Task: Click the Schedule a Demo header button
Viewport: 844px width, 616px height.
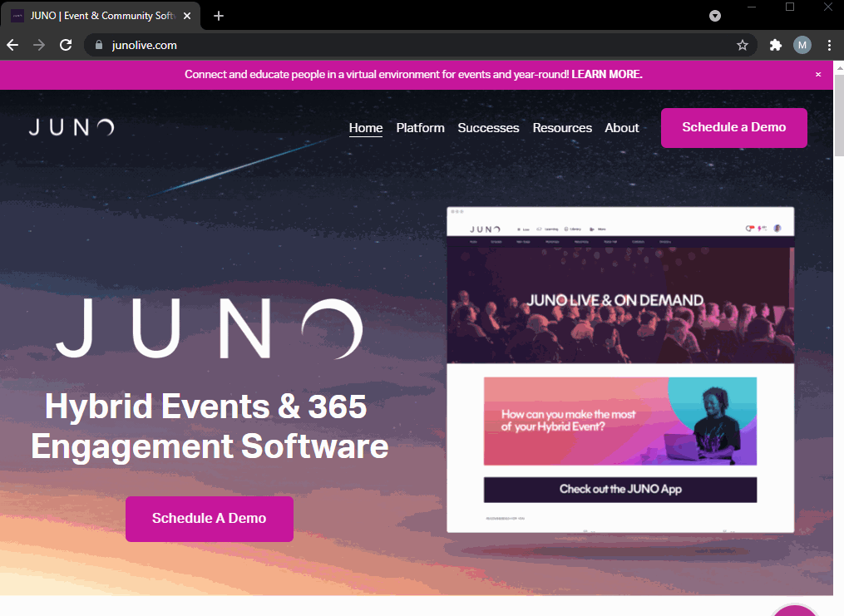Action: [x=733, y=127]
